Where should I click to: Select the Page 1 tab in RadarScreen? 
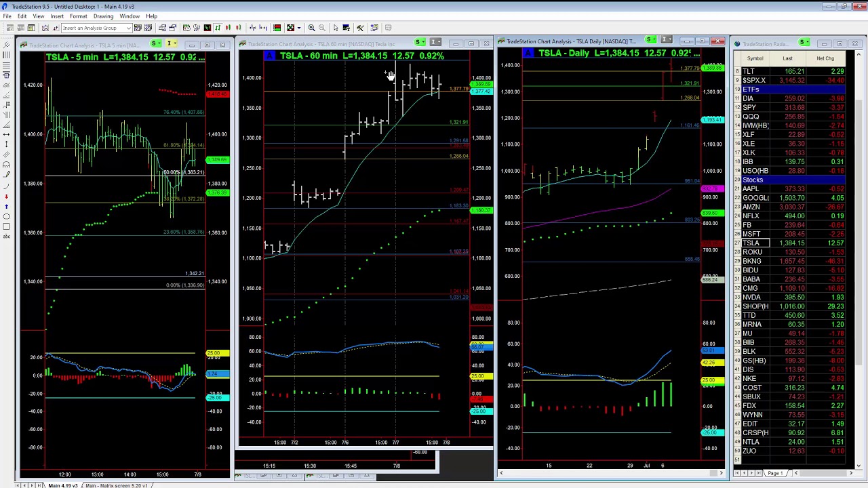click(x=775, y=473)
